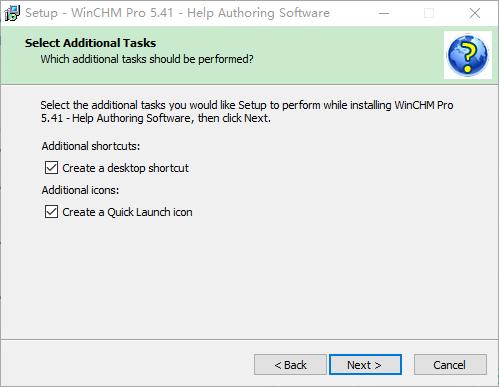499x387 pixels.
Task: Go back with the '< Back' button
Action: [290, 365]
